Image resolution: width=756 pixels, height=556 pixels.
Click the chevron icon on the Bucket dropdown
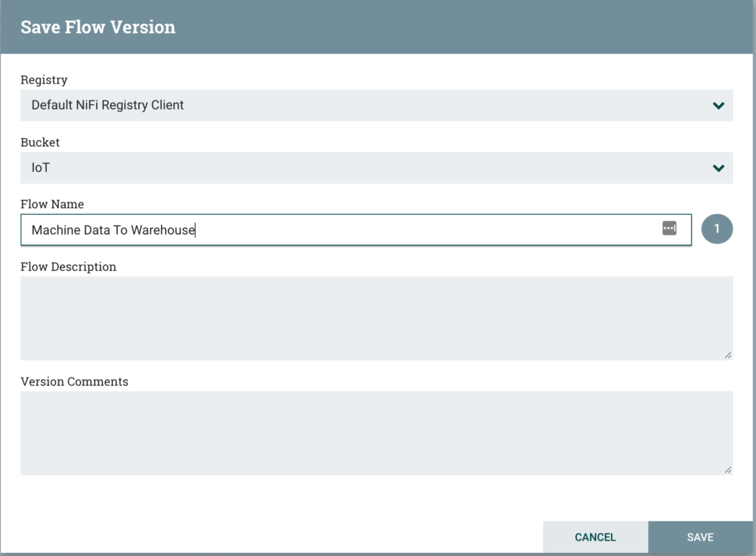(x=718, y=168)
